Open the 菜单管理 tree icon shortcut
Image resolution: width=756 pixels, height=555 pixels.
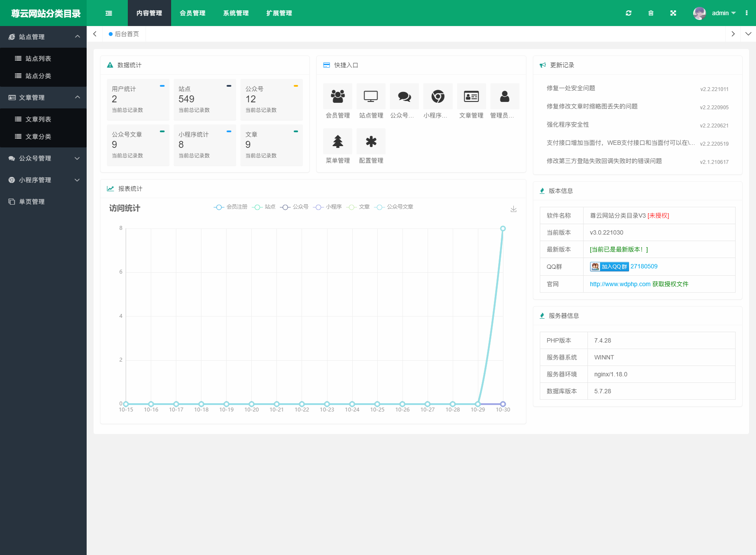click(x=337, y=141)
